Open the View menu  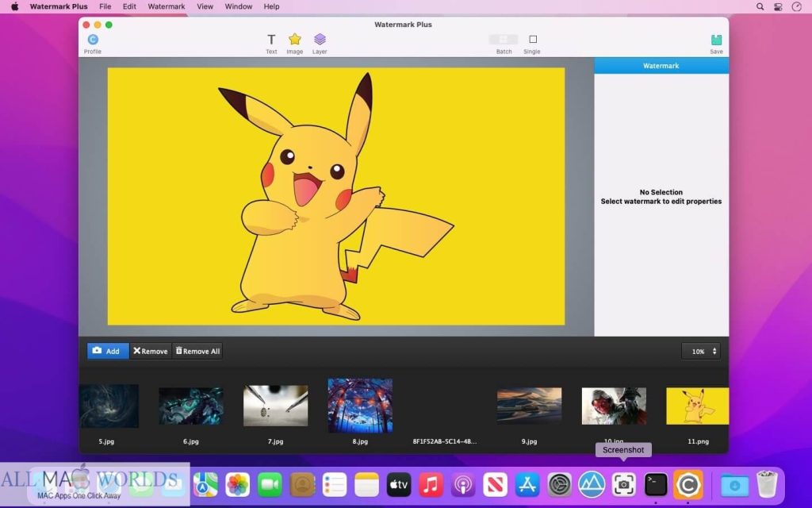click(205, 6)
